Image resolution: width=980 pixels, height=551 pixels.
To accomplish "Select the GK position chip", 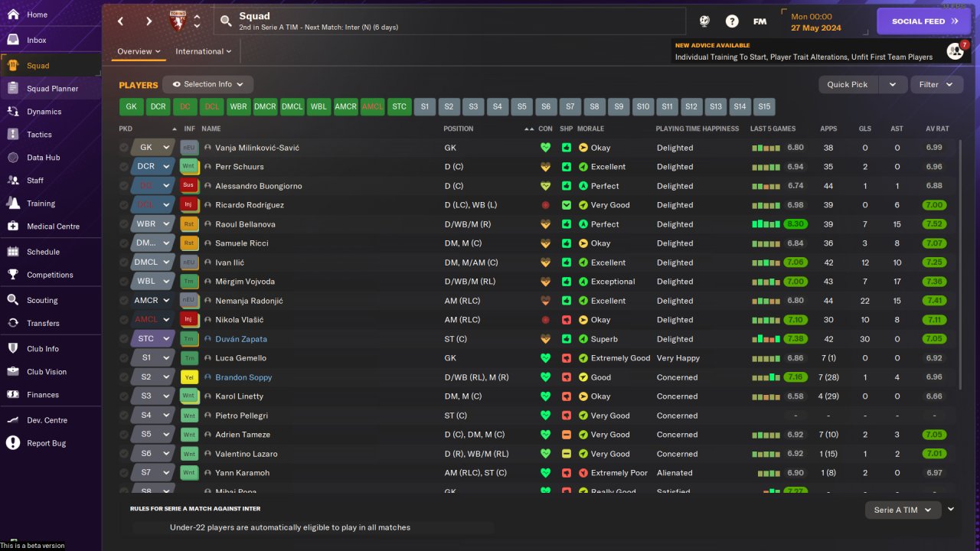I will tap(132, 106).
